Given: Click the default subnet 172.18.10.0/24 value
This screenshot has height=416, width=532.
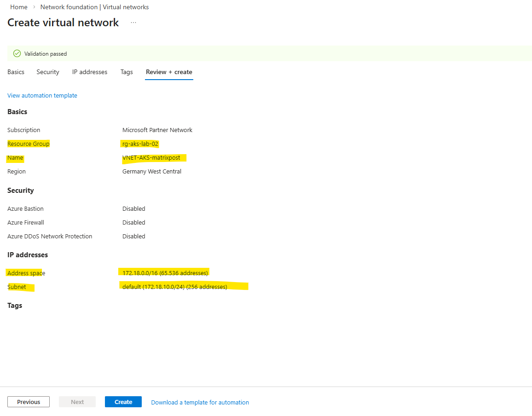Looking at the screenshot, I should point(175,287).
